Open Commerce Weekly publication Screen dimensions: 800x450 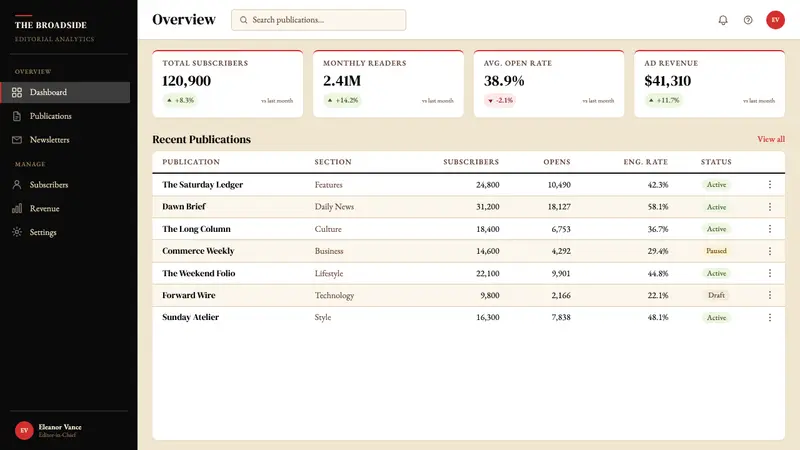tap(198, 251)
